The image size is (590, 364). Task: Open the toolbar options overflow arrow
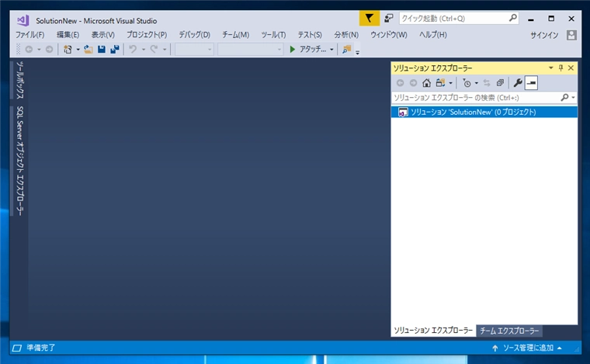pos(357,52)
